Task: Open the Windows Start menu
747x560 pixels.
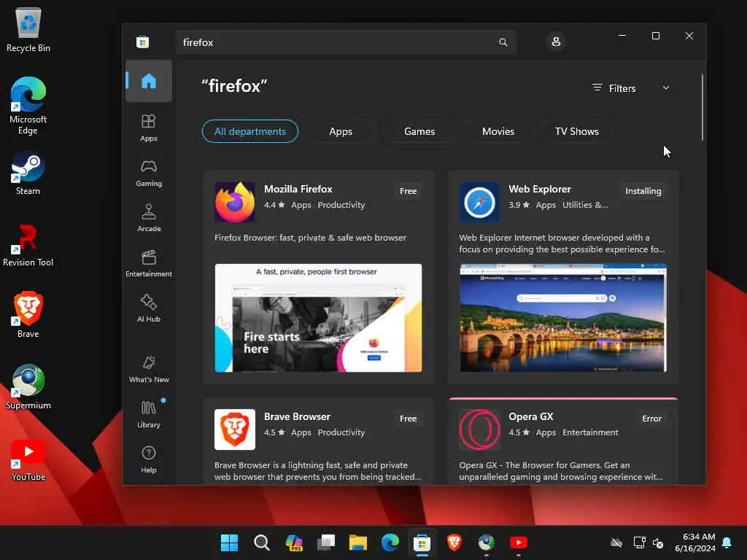Action: click(x=229, y=542)
